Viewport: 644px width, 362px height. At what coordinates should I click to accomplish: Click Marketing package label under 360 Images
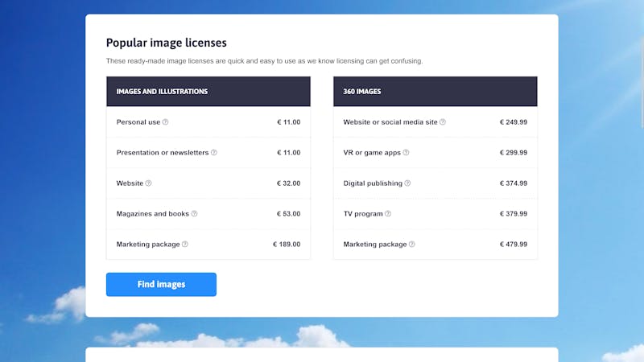tap(375, 245)
